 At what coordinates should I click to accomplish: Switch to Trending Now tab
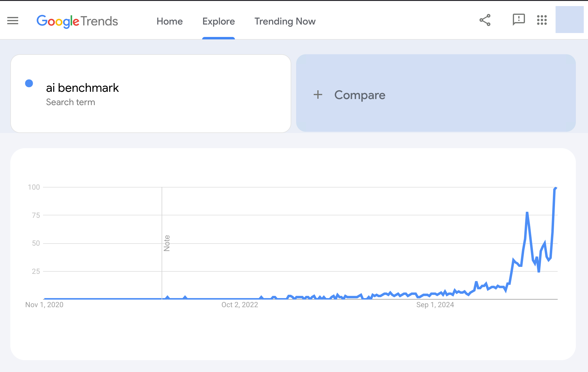click(x=285, y=21)
